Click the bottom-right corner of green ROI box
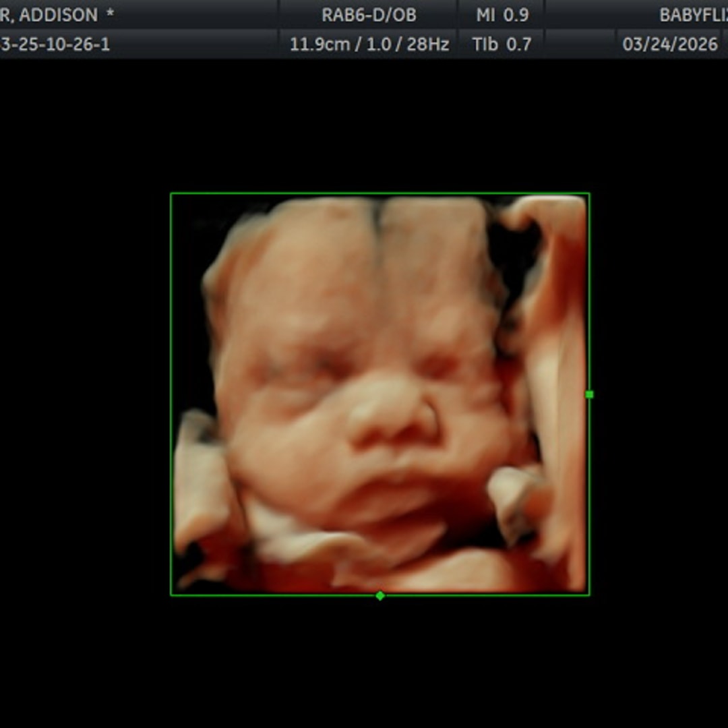The image size is (728, 728). (x=589, y=595)
